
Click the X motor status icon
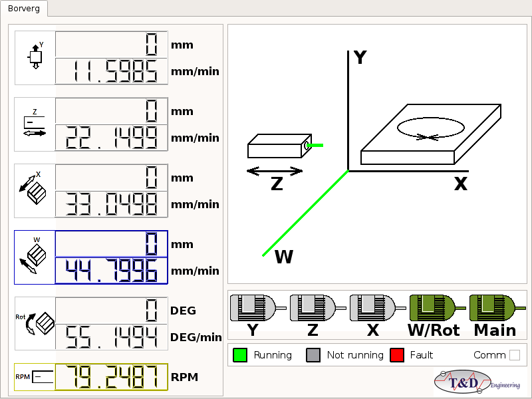click(375, 309)
